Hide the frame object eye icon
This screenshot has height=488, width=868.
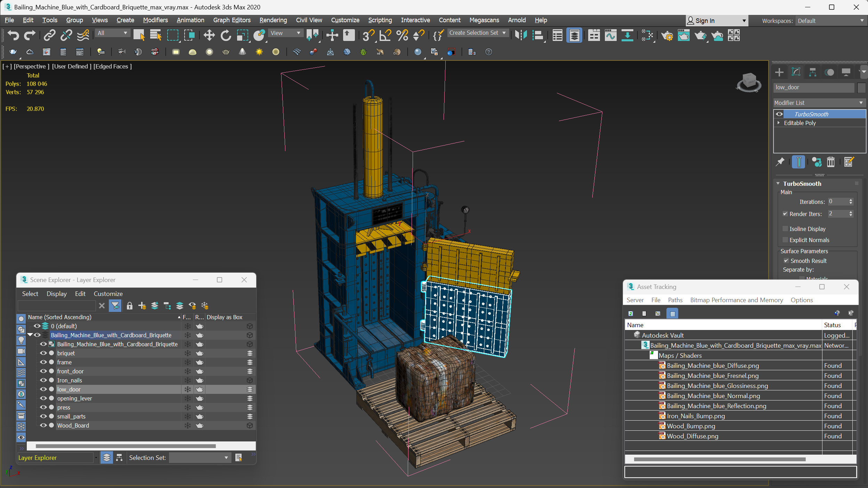(43, 362)
